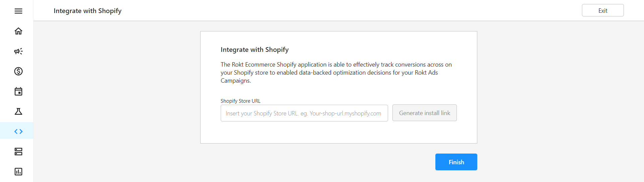The width and height of the screenshot is (644, 182).
Task: Click the Exit button
Action: click(603, 10)
